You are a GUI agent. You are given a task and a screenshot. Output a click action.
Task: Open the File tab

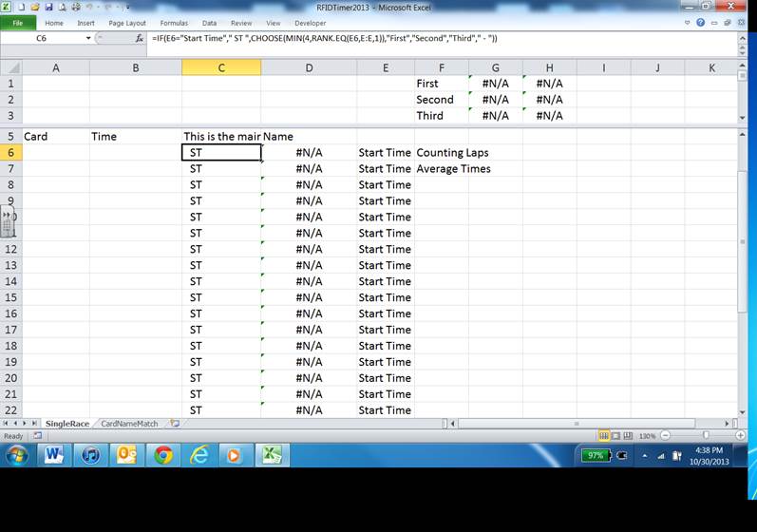tap(18, 23)
